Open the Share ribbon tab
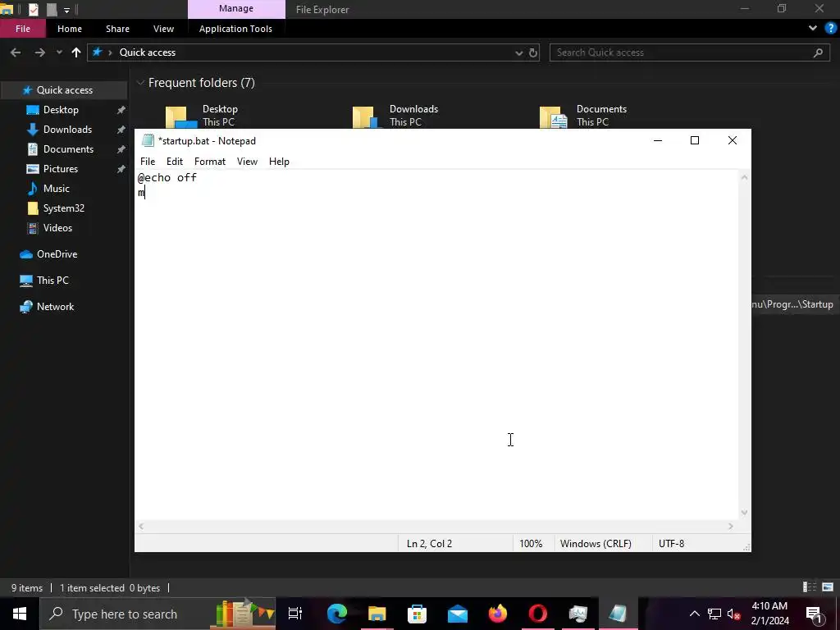The width and height of the screenshot is (840, 630). (117, 29)
